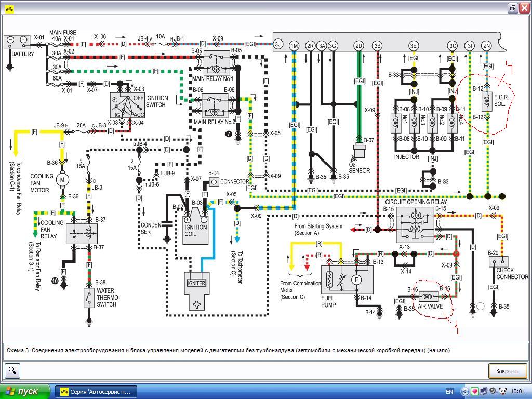Click the Схема 3 caption text
This screenshot has height=399, width=532.
229,350
